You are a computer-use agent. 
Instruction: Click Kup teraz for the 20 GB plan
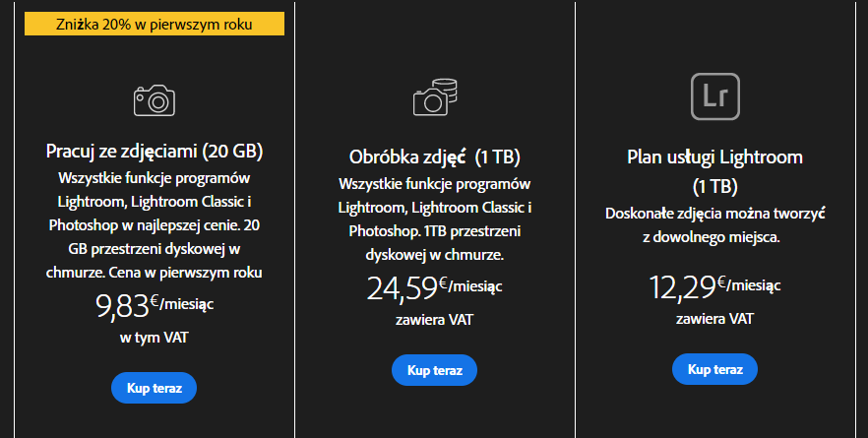[154, 388]
